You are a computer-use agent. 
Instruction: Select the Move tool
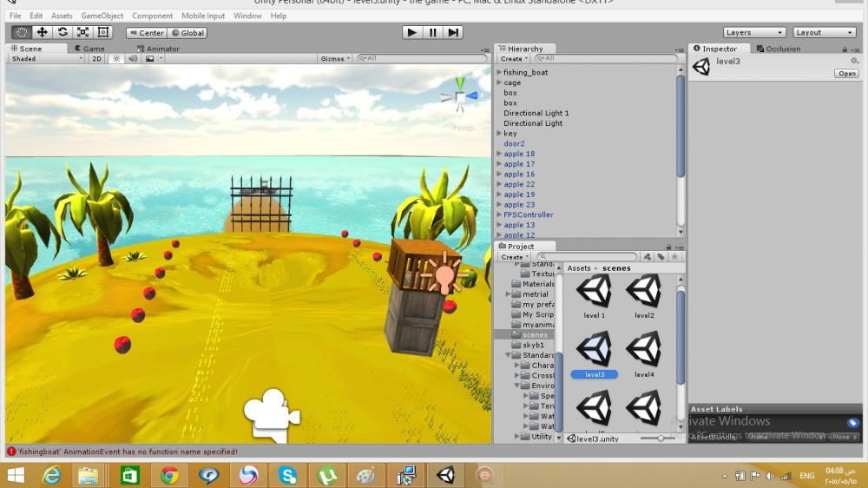(42, 32)
